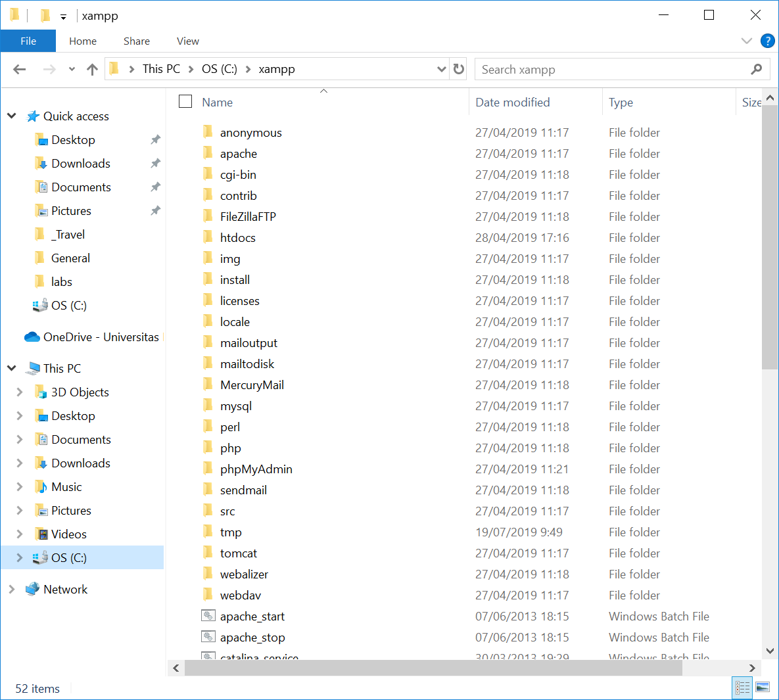
Task: Expand Downloads node under This PC
Action: pos(19,463)
